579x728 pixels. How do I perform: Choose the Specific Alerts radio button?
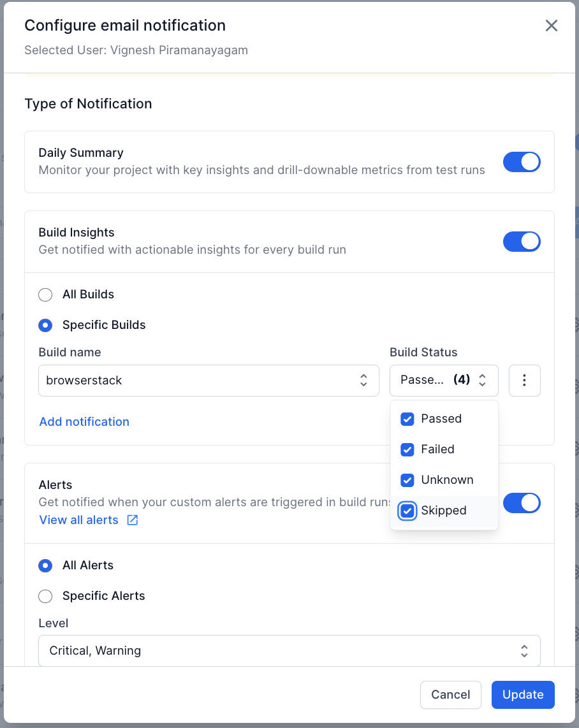pyautogui.click(x=45, y=596)
